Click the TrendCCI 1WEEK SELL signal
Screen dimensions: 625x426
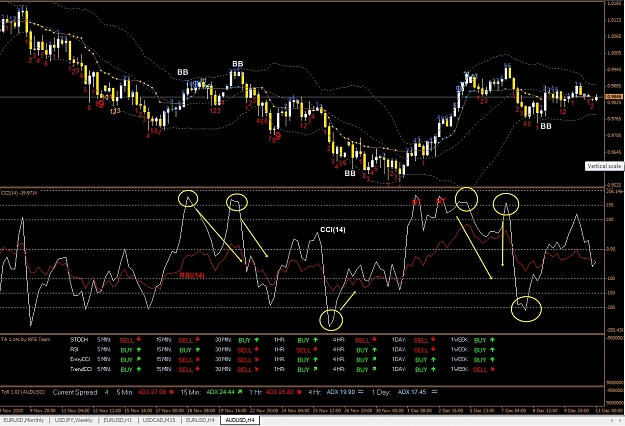(480, 369)
